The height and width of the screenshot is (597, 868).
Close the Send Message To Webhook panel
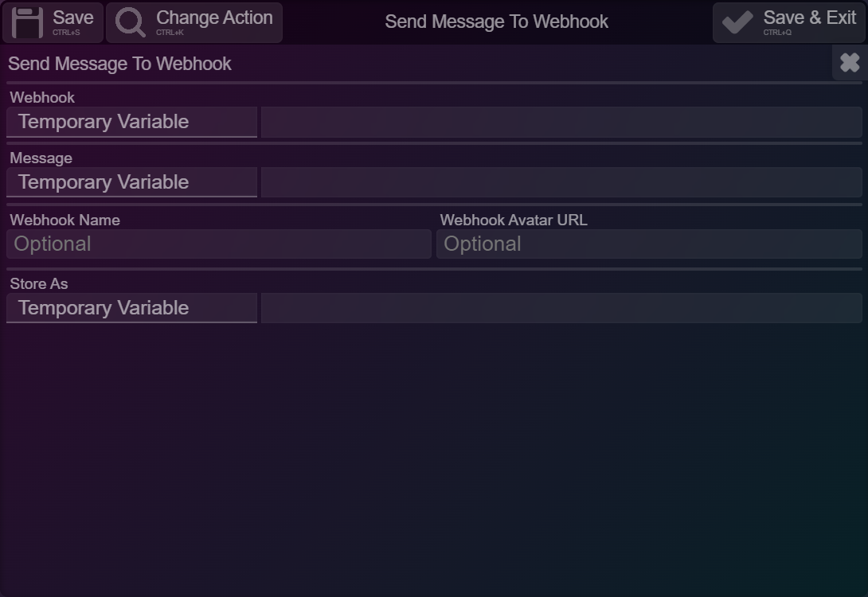[x=850, y=63]
